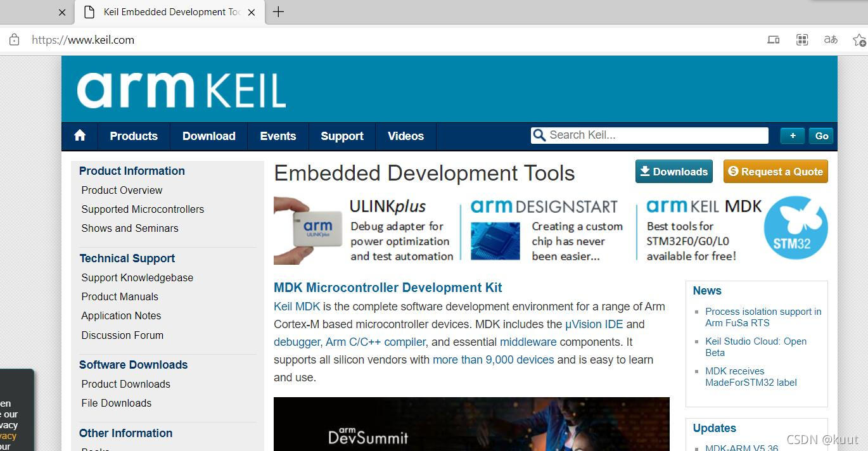Select the Keil Embedded Development Tools tab

[x=169, y=12]
